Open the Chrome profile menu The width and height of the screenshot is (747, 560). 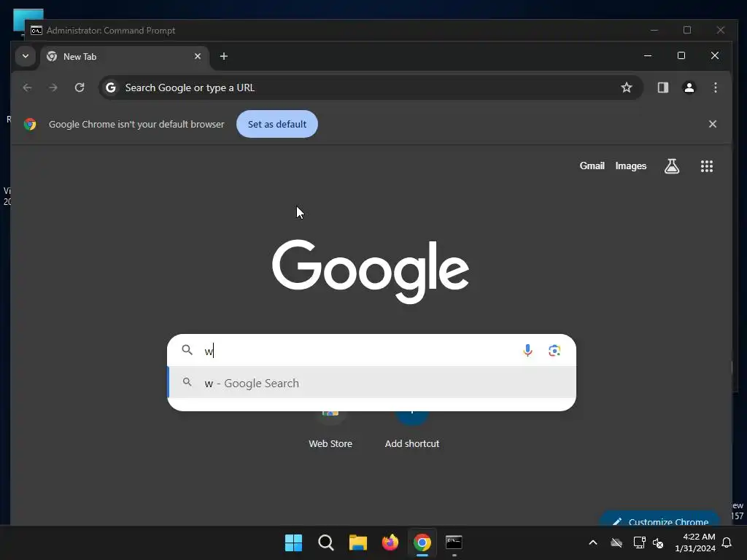coord(689,87)
